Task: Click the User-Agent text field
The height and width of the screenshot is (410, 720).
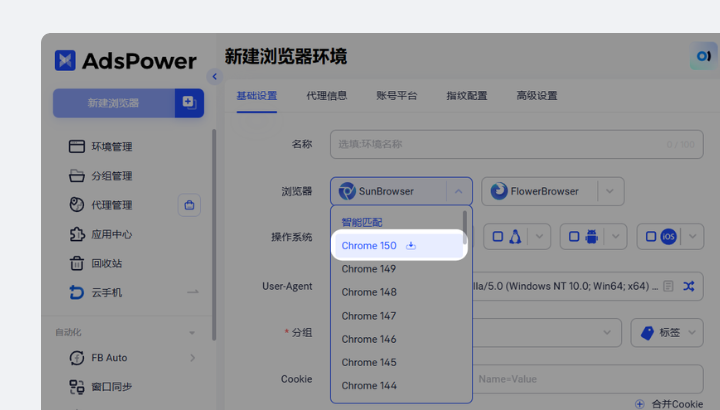Action: (x=564, y=286)
